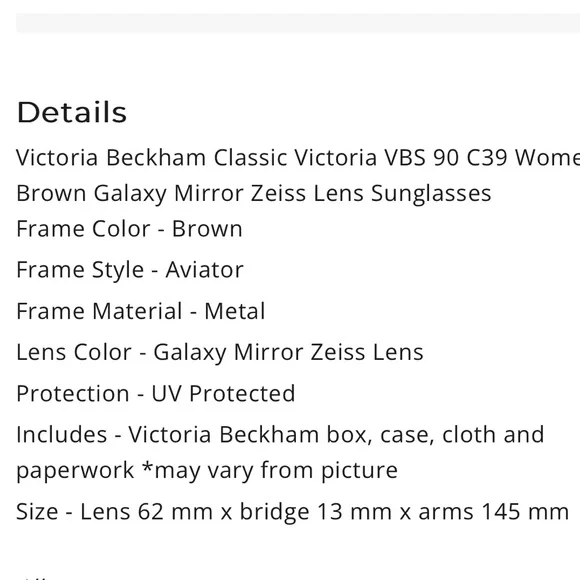This screenshot has height=580, width=580.
Task: Click the 'Includes - Victoria Beckham box' line
Action: click(280, 435)
